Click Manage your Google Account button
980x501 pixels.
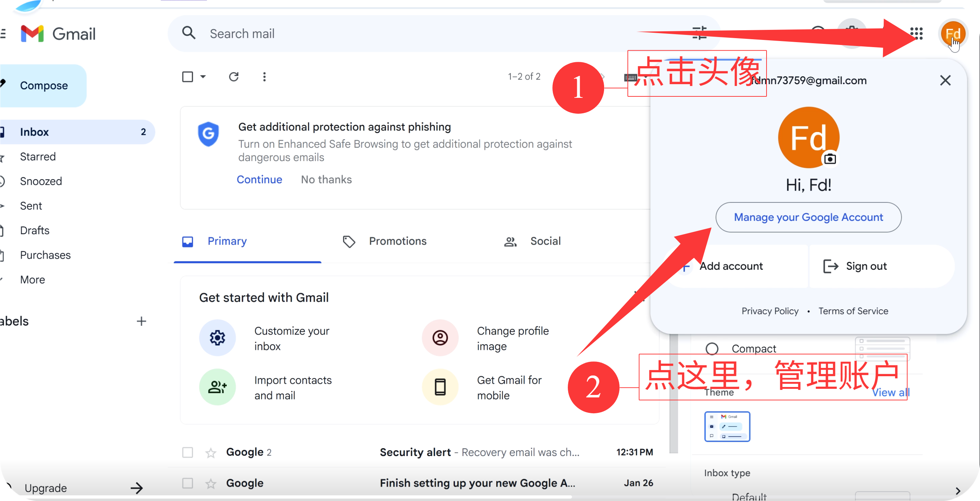808,217
